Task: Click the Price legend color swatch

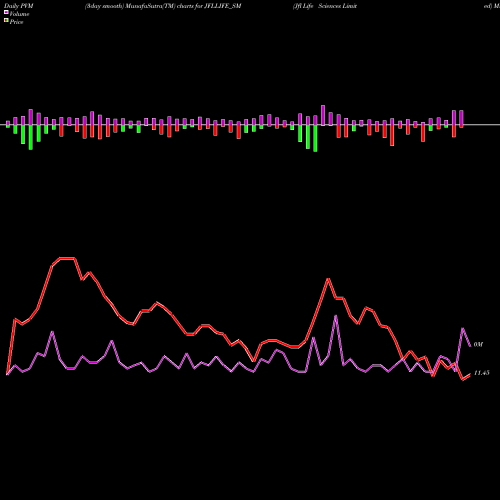Action: click(x=6, y=21)
